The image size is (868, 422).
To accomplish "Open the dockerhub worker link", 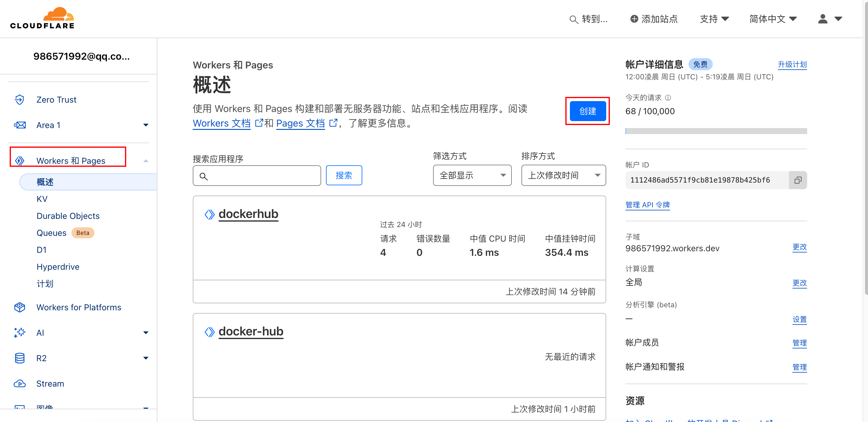I will click(x=248, y=214).
